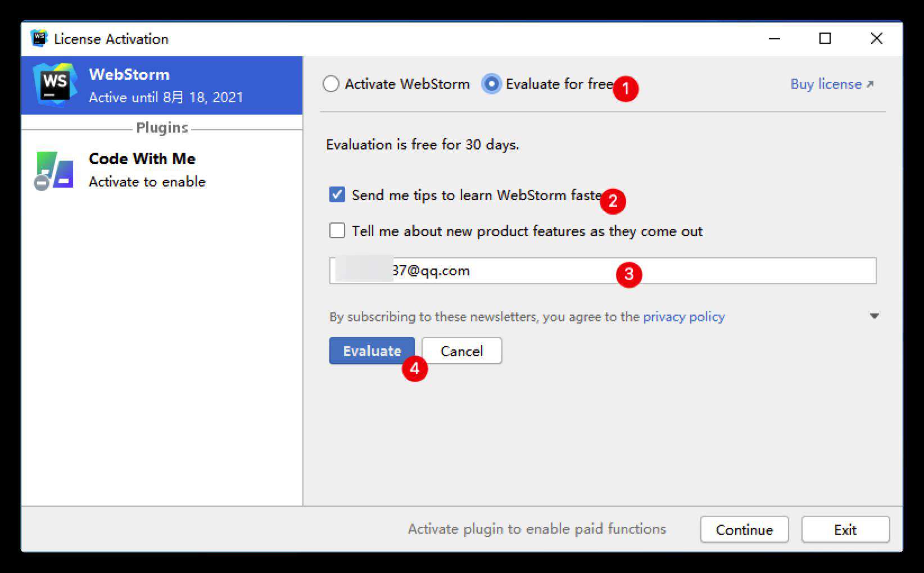Click the 'Plugins' section header
The width and height of the screenshot is (924, 573).
162,128
